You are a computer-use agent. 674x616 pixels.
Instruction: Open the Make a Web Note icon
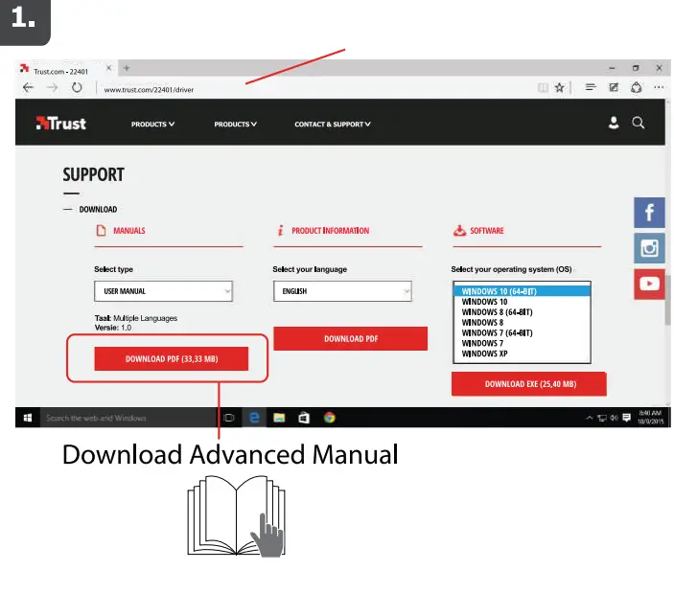click(614, 87)
